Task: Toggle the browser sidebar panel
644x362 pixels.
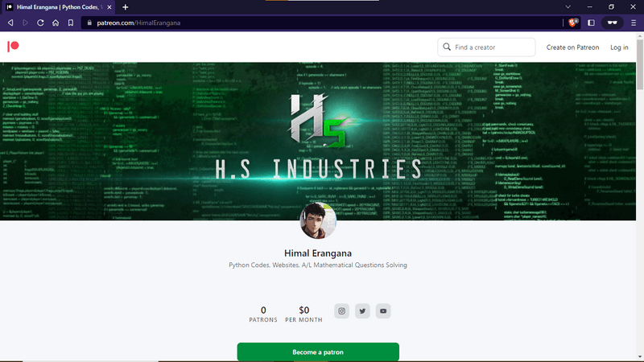Action: click(x=591, y=23)
